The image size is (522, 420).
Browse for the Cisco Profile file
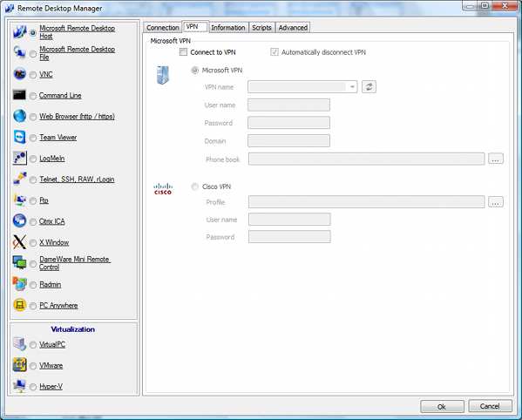(x=496, y=202)
